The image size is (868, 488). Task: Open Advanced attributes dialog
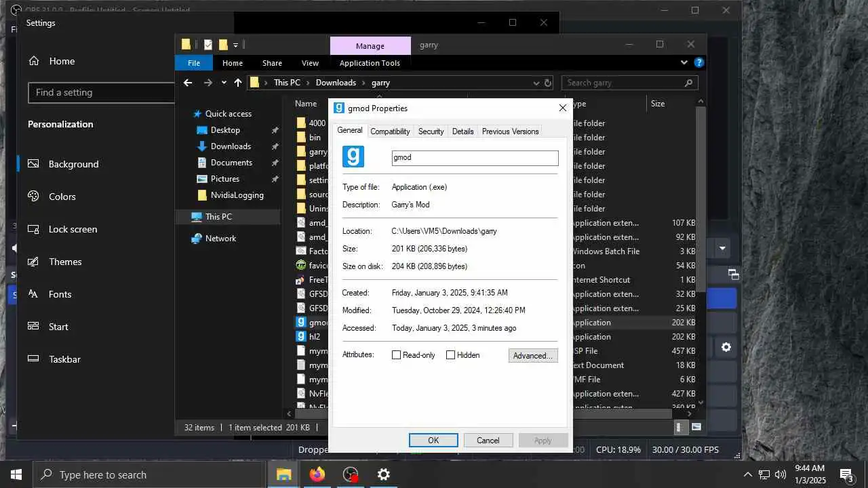tap(533, 355)
